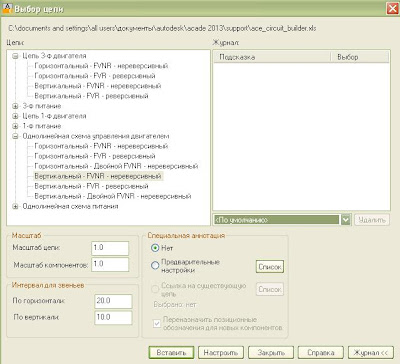
Task: Expand Однолинейная схема питания node
Action: (15, 207)
